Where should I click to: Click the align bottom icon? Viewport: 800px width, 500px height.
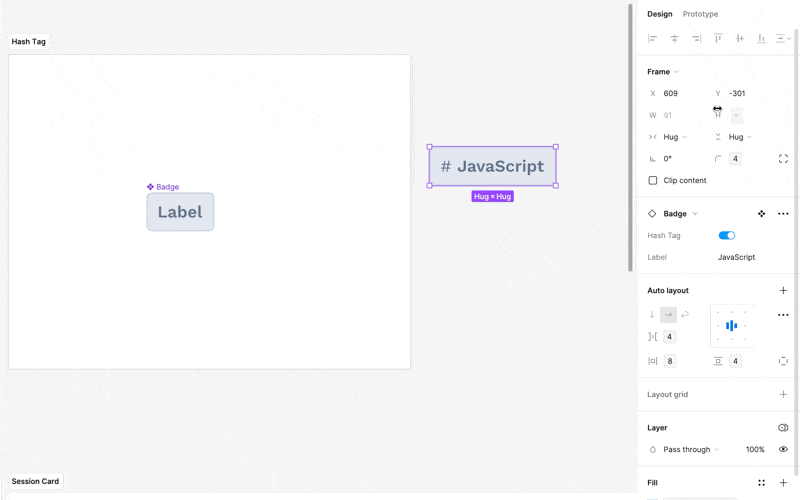pyautogui.click(x=761, y=38)
